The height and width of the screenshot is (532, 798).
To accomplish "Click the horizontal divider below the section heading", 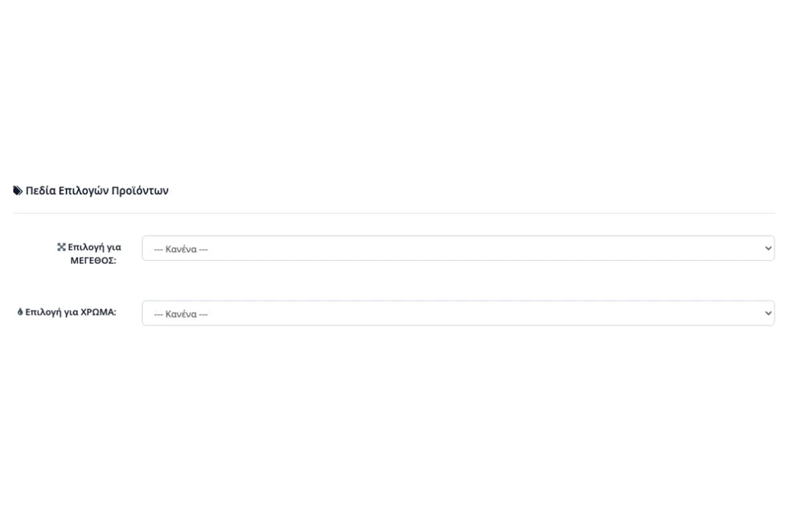I will 394,213.
